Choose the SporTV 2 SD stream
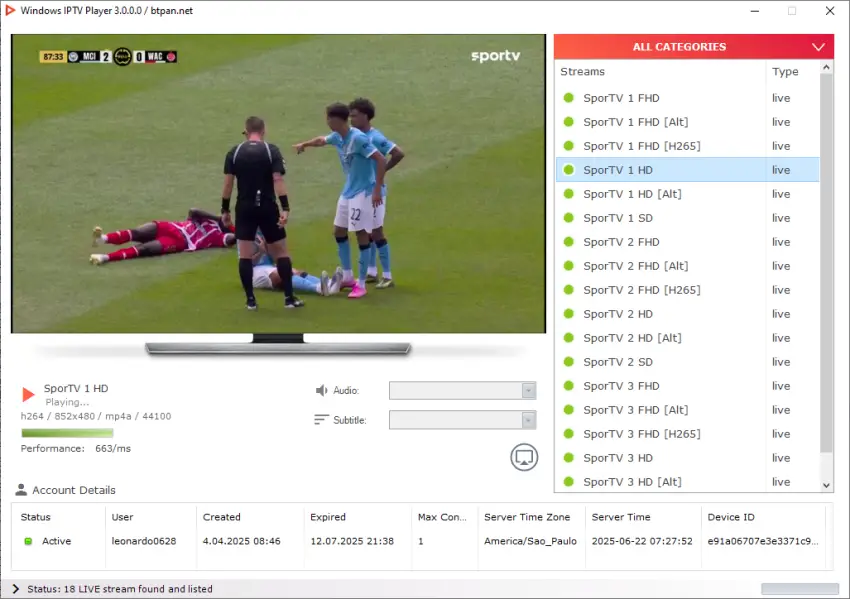This screenshot has width=850, height=599. pyautogui.click(x=687, y=362)
